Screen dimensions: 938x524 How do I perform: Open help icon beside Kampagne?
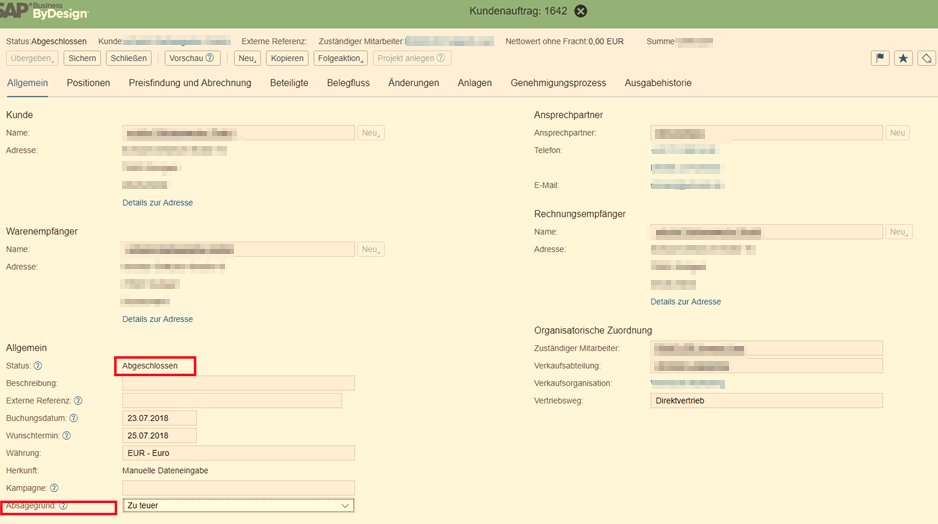54,488
